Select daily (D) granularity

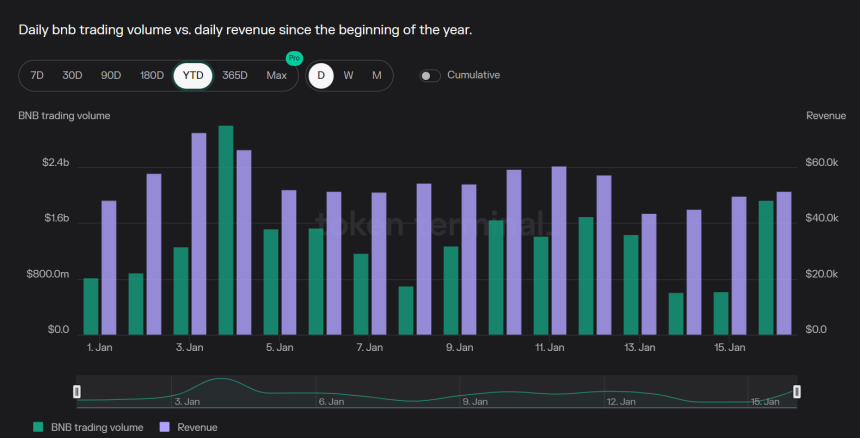321,76
